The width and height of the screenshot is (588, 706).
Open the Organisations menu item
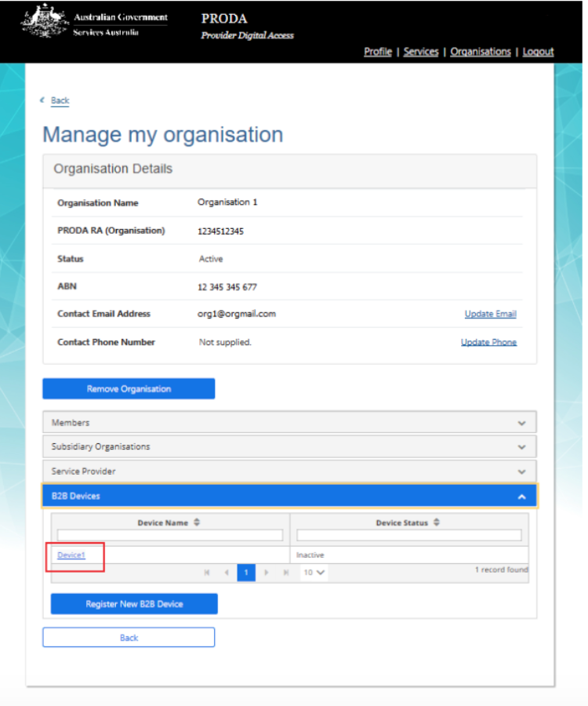[x=481, y=52]
